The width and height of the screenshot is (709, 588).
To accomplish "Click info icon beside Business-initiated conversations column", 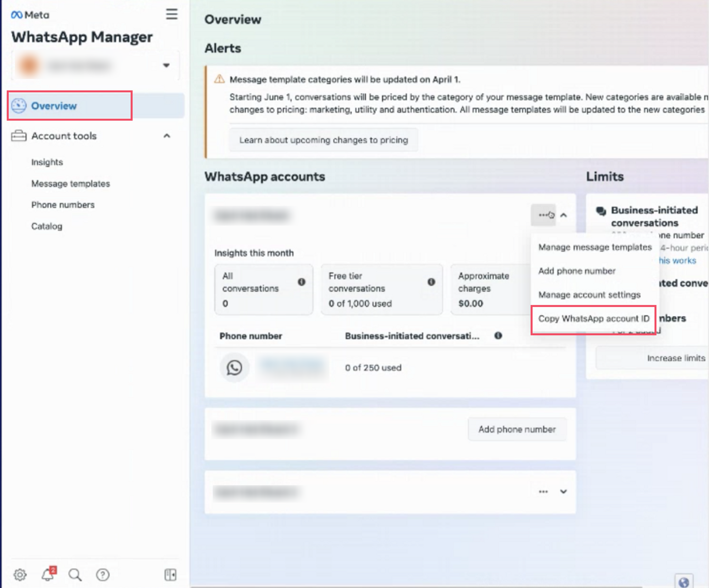I will point(498,335).
